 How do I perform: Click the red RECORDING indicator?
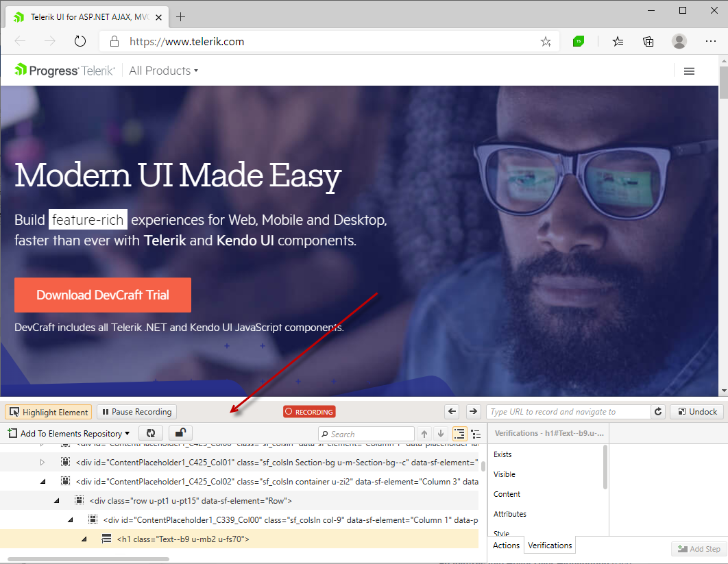309,412
